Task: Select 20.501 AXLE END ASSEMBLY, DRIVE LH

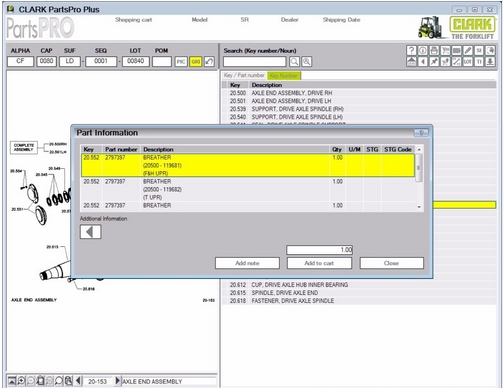Action: (359, 101)
